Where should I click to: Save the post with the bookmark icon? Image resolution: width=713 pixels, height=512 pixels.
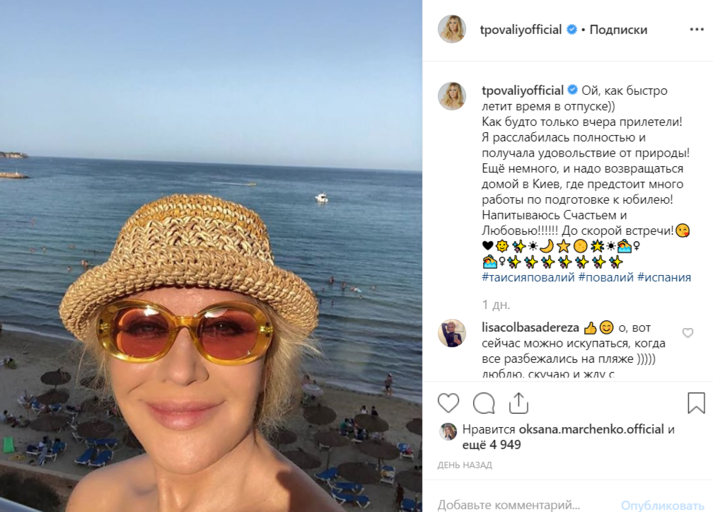(x=696, y=403)
